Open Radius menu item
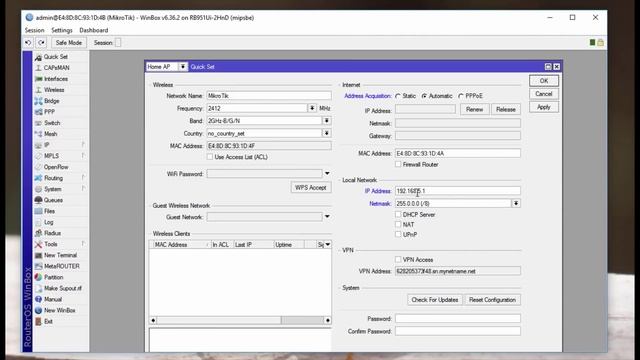 click(x=52, y=233)
